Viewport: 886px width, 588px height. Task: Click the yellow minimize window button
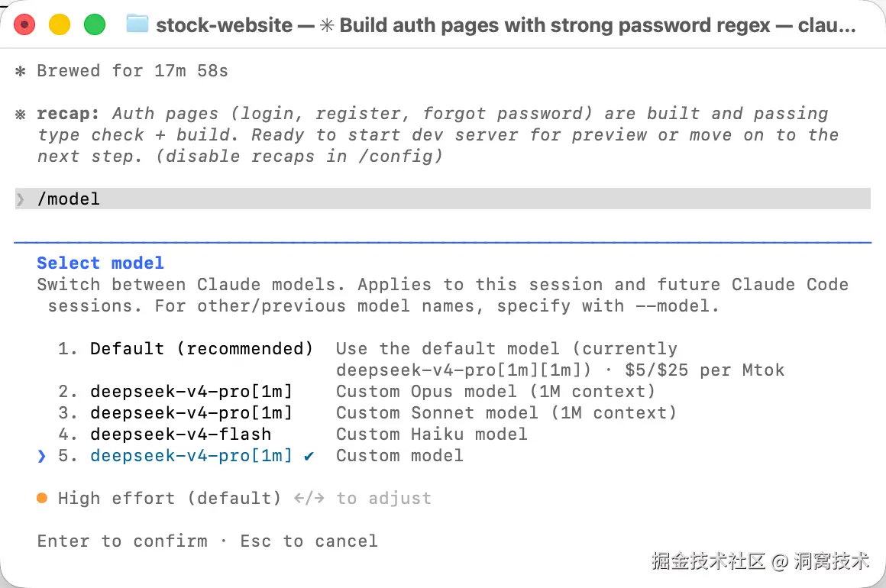[60, 25]
